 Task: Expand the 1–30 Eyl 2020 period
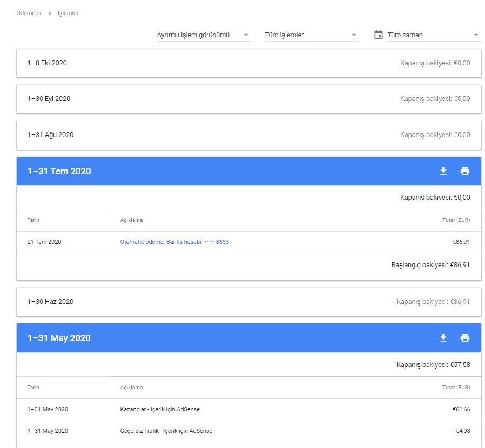(249, 99)
